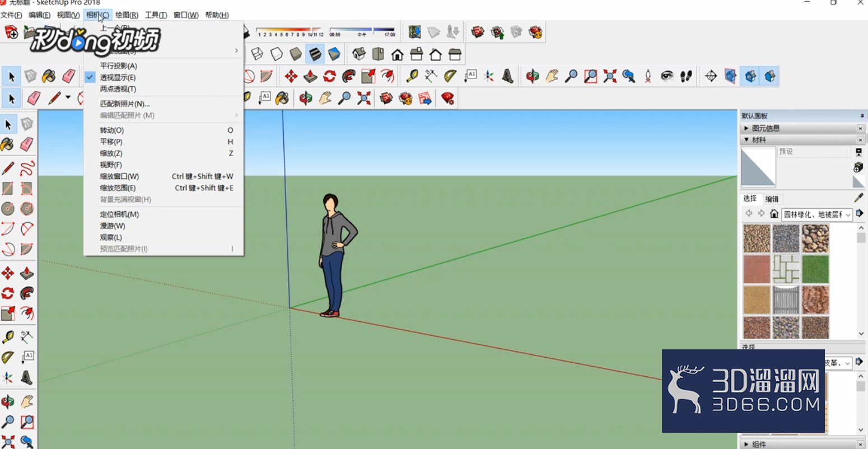Choose 转动(O) orbit menu entry
This screenshot has height=449, width=868.
164,130
